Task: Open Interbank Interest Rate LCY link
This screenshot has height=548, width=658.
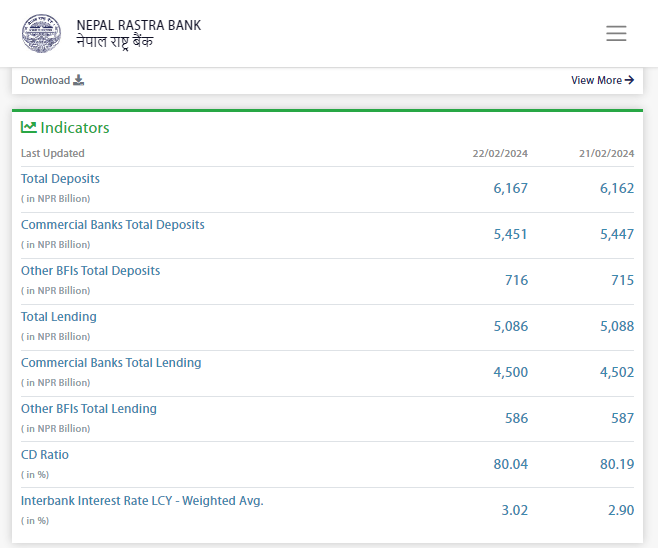Action: click(x=142, y=501)
